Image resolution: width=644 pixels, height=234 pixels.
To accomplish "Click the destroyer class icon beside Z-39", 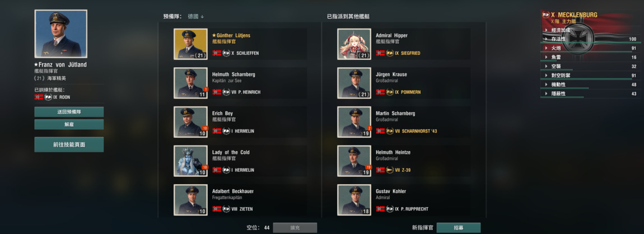I will click(x=390, y=170).
